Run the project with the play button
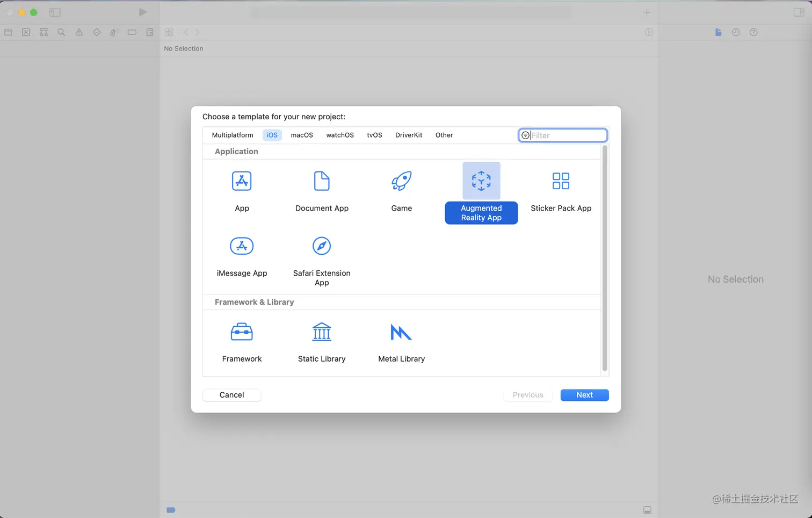812x518 pixels. click(x=143, y=12)
